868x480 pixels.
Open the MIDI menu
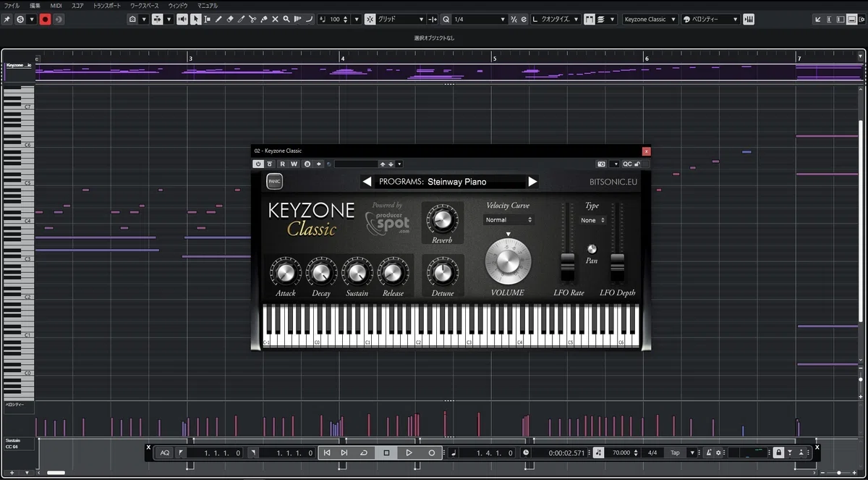tap(56, 5)
